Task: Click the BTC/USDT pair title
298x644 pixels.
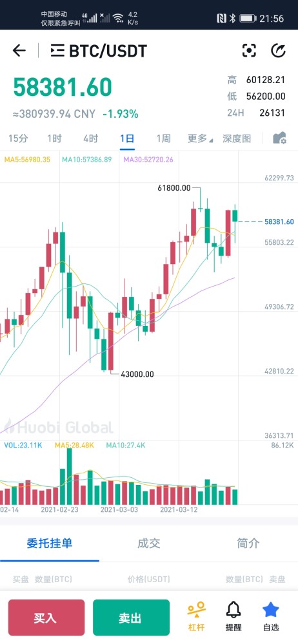Action: click(108, 51)
